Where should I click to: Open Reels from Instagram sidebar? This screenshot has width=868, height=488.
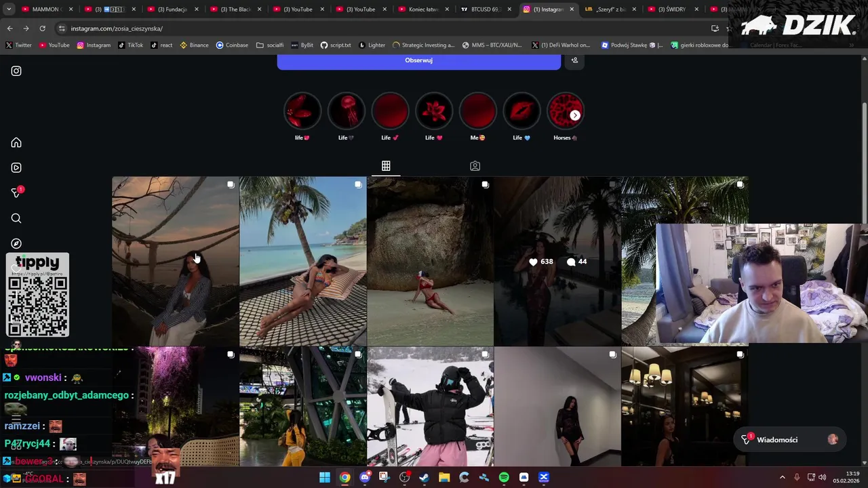pyautogui.click(x=16, y=167)
